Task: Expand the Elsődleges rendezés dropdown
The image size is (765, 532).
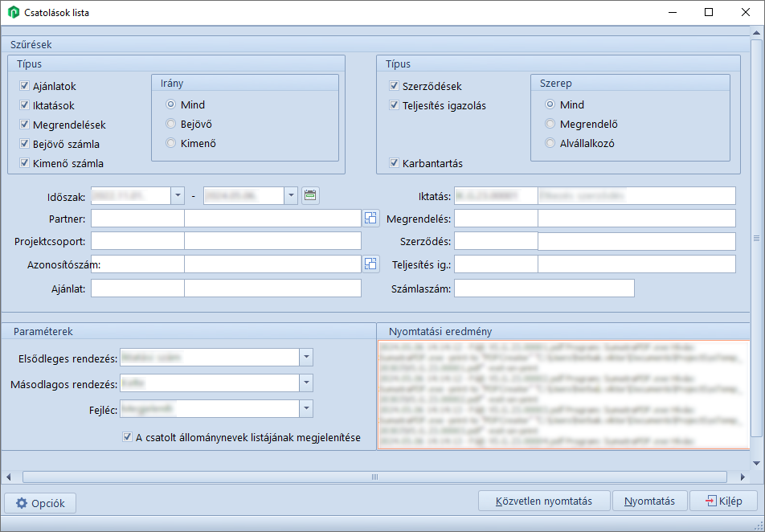Action: (x=305, y=358)
